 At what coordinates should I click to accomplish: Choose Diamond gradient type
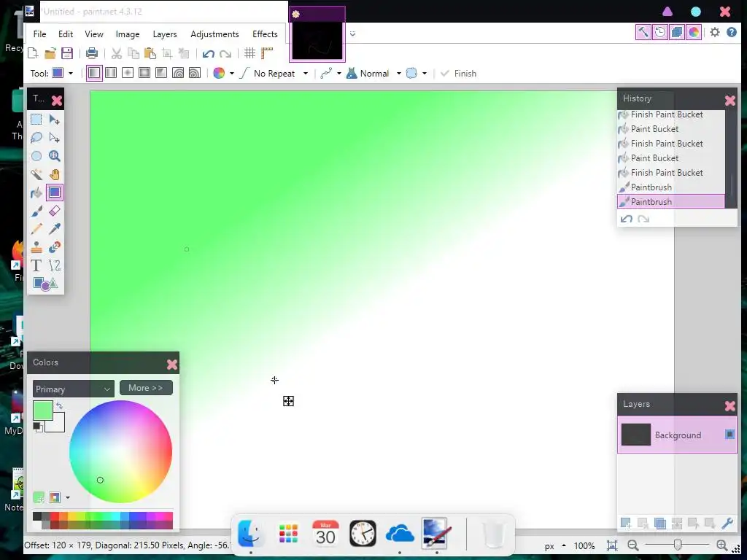click(x=128, y=73)
